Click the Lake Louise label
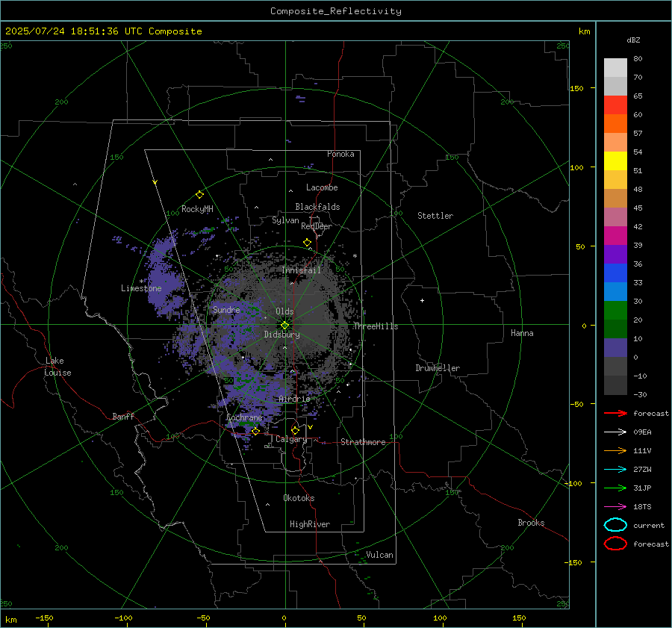The width and height of the screenshot is (672, 628). (x=57, y=367)
